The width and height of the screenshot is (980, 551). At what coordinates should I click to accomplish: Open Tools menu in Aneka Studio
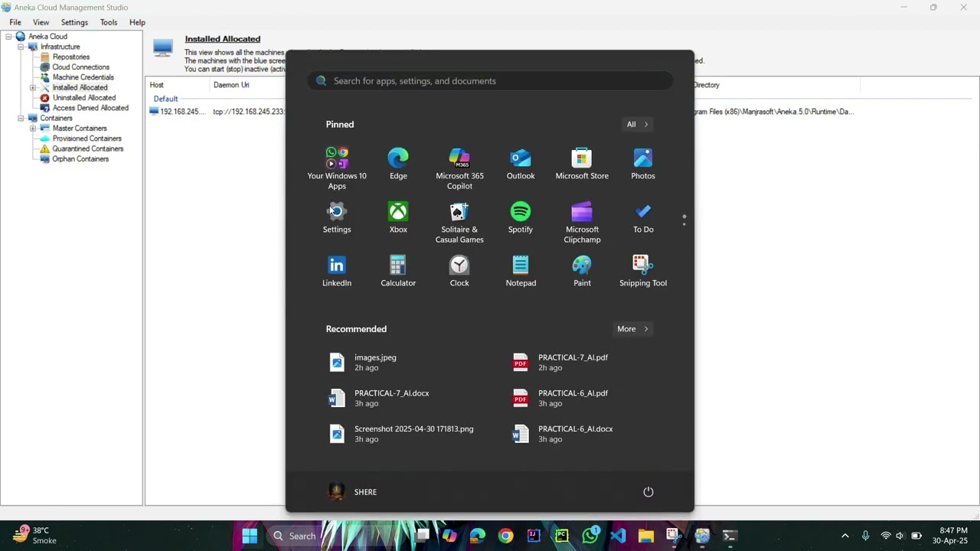pyautogui.click(x=109, y=22)
